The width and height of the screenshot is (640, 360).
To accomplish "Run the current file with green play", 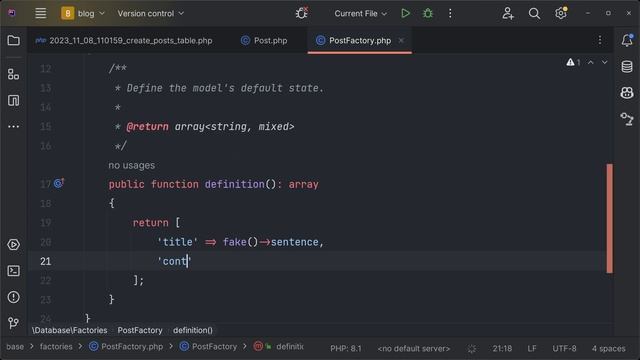I will (405, 13).
